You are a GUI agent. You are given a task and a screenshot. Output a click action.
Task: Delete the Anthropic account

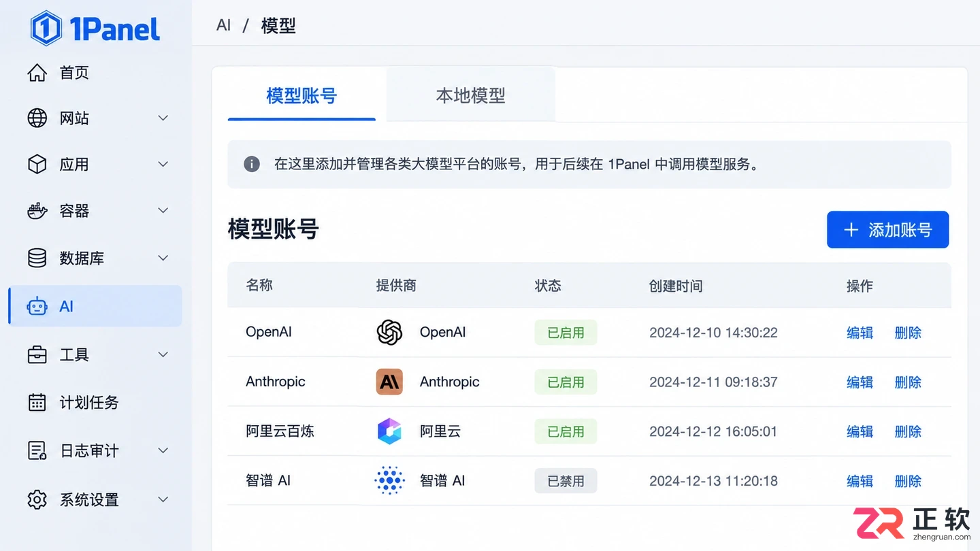click(x=908, y=382)
